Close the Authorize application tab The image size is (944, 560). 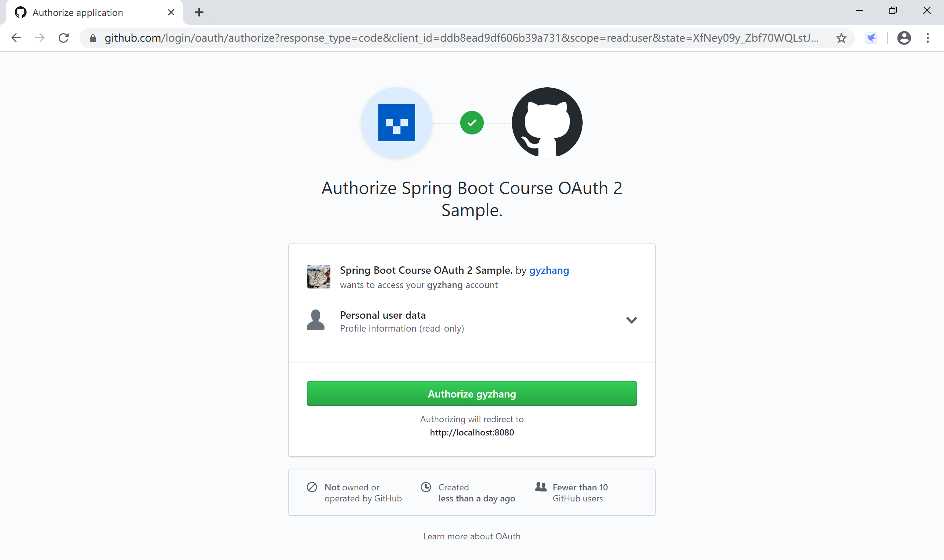(x=171, y=13)
